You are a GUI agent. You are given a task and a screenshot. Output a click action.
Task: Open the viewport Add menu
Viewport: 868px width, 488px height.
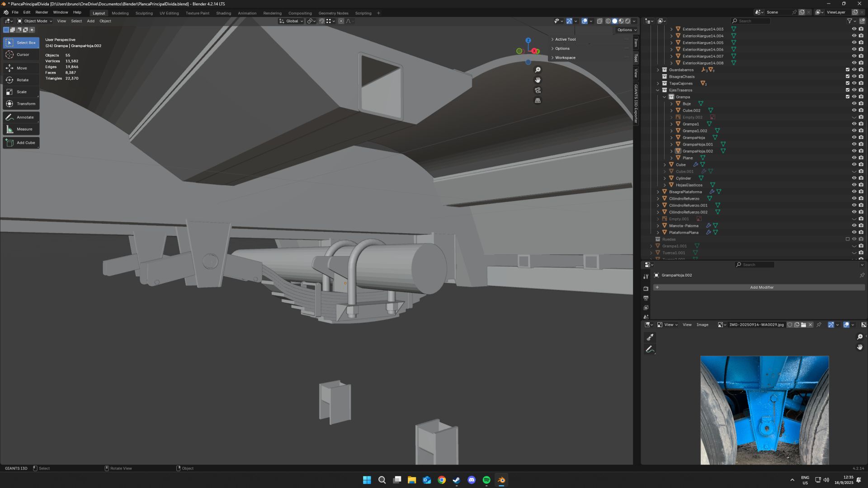click(90, 21)
